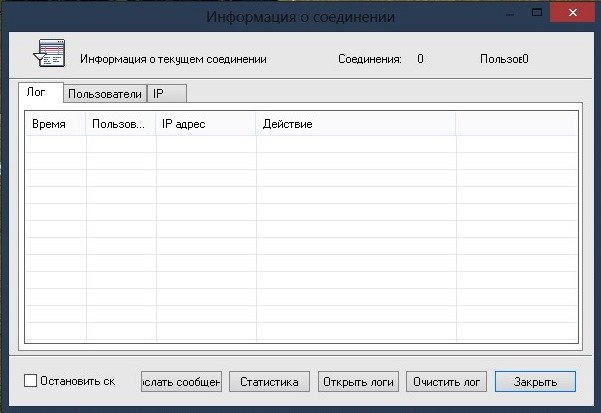Screen dimensions: 601x413
Task: Open Статистика
Action: point(269,381)
